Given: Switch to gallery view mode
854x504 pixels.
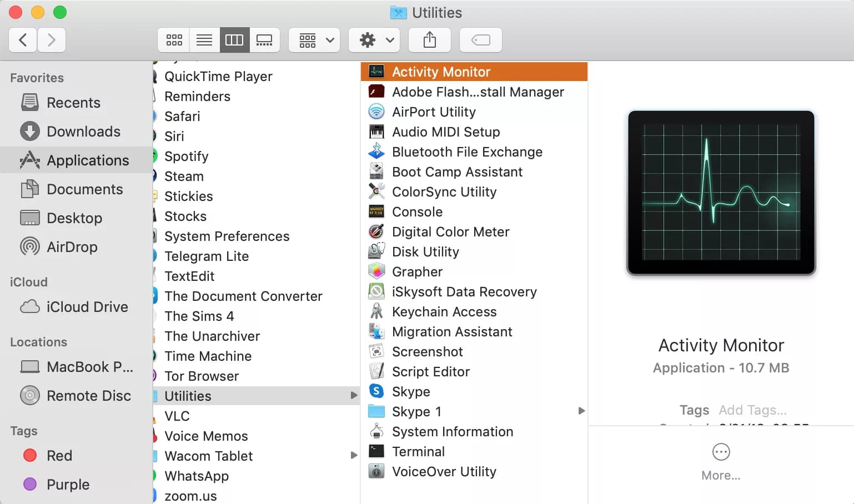Looking at the screenshot, I should pos(264,40).
